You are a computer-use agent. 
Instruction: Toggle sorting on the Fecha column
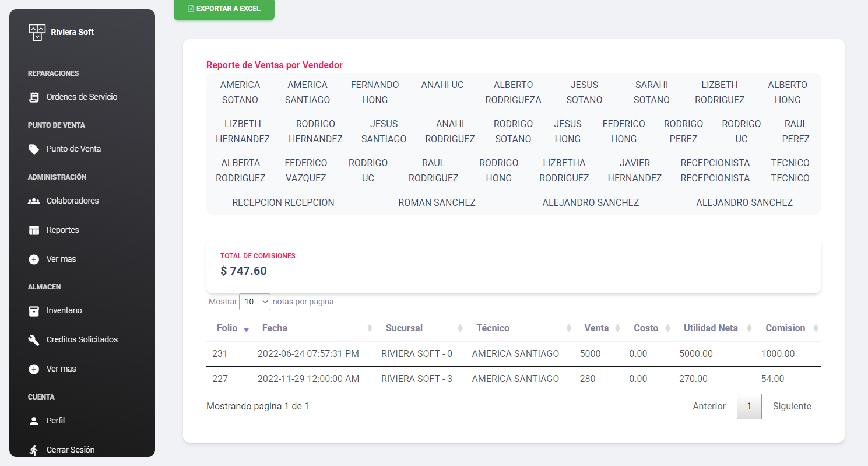[275, 328]
